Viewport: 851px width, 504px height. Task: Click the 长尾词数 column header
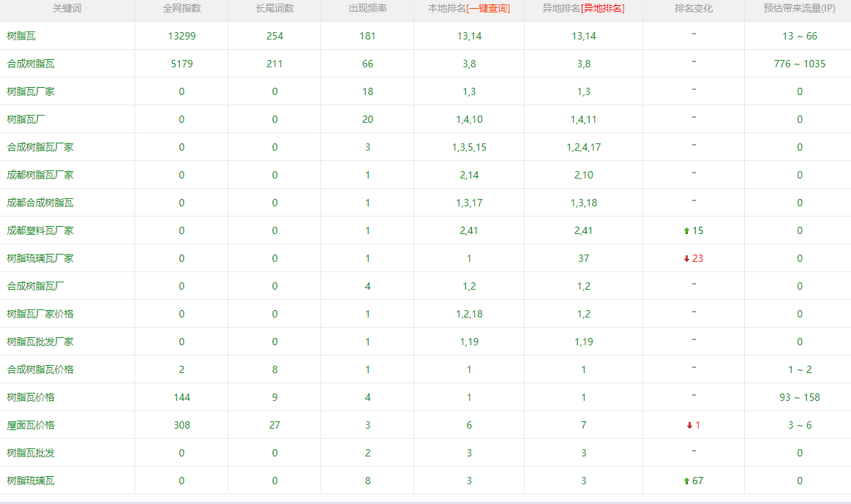click(x=274, y=9)
